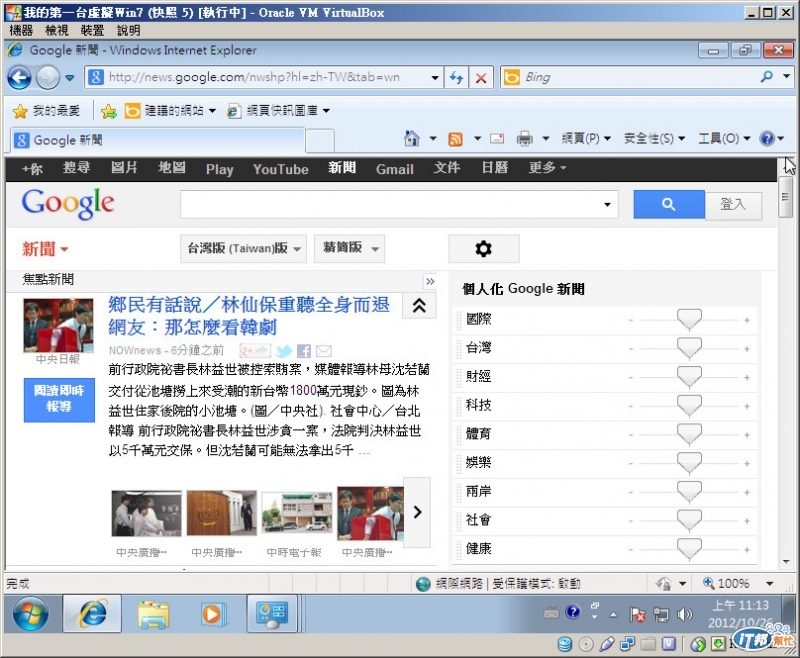Go to YouTube in the Google bar
Viewport: 800px width, 658px height.
281,169
